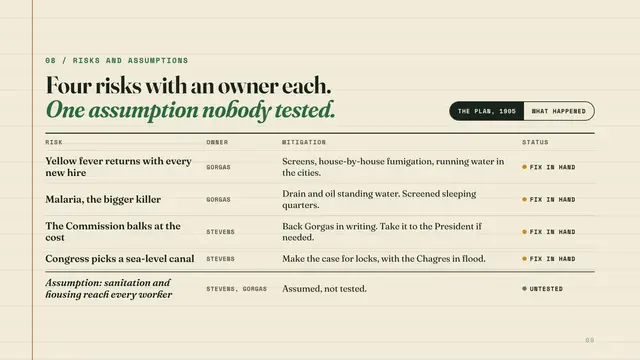
Task: Click the Status column header
Action: [x=535, y=142]
